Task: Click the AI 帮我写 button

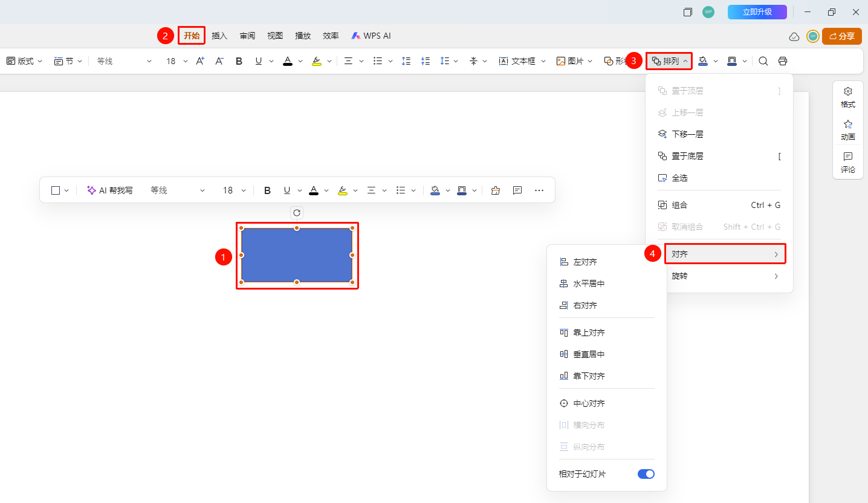Action: point(110,190)
